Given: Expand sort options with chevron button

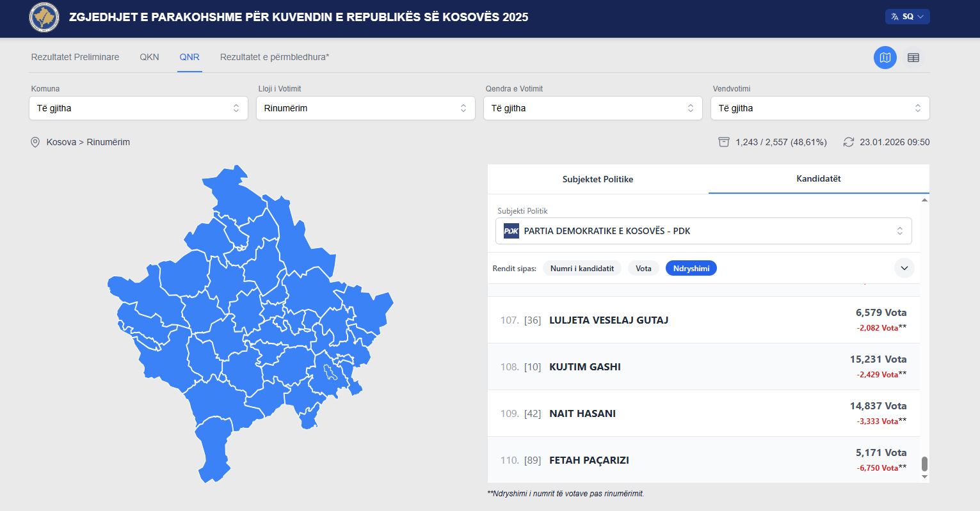Looking at the screenshot, I should 904,268.
